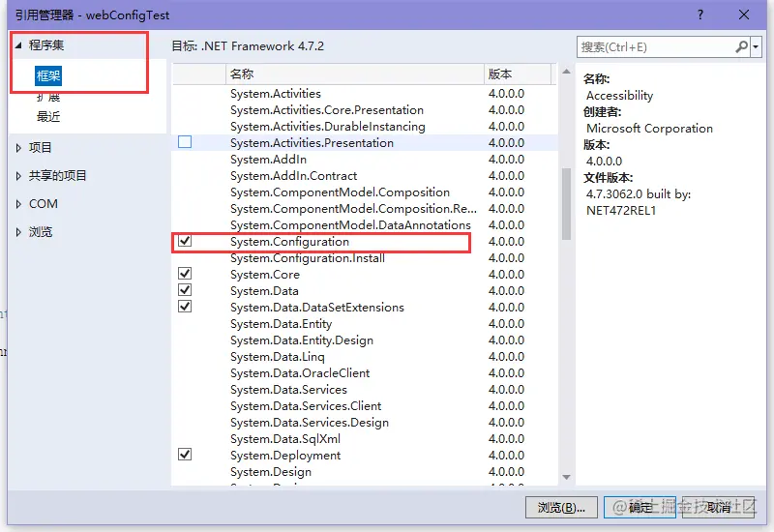
Task: Toggle the System.Core checkbox
Action: click(185, 274)
